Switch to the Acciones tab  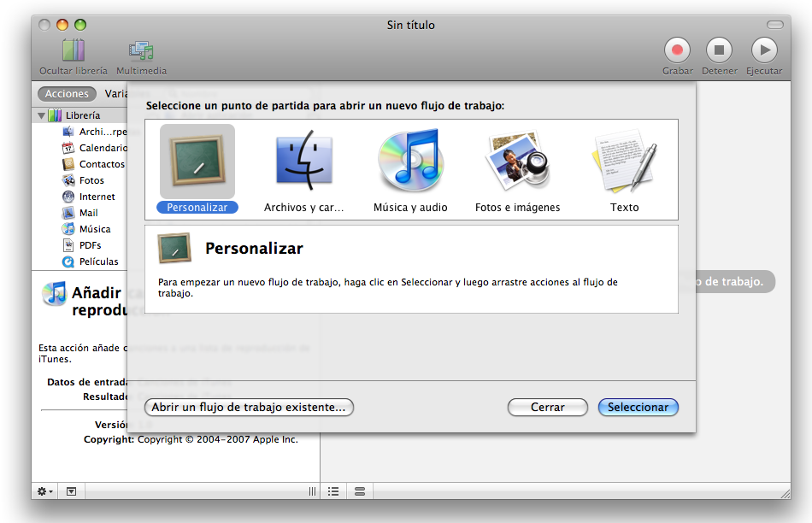[67, 94]
